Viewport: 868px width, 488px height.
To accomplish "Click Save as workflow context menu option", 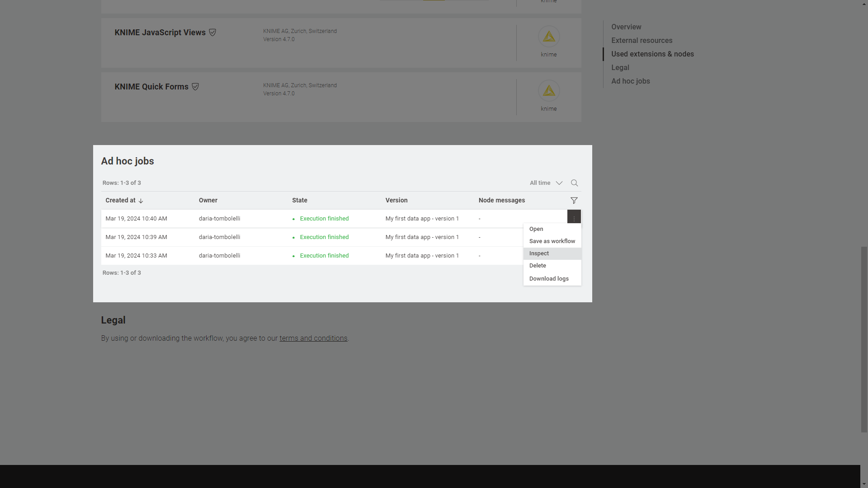I will click(552, 241).
